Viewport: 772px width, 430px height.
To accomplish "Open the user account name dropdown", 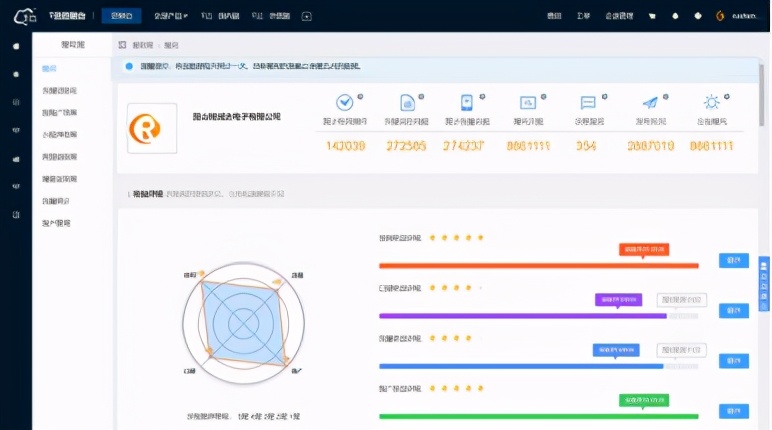I will tap(747, 16).
